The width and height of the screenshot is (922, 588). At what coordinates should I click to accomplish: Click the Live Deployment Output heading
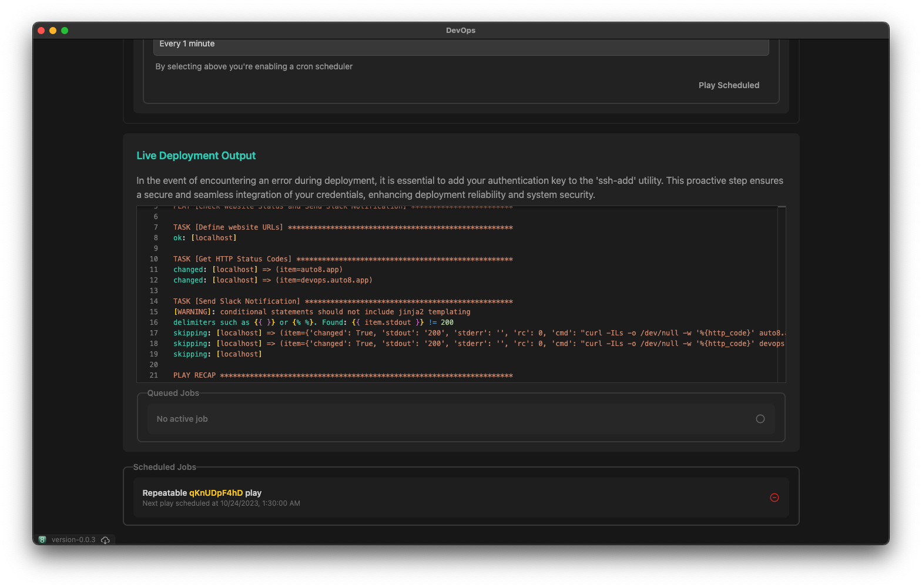click(196, 156)
